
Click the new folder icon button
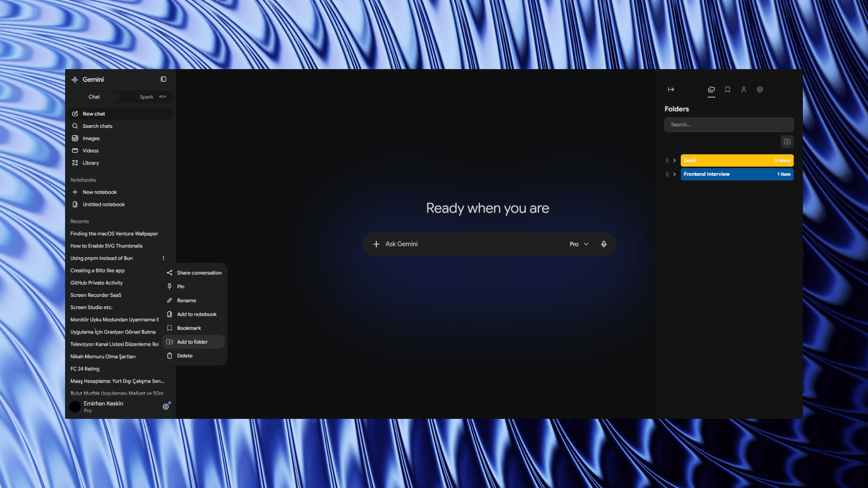787,142
